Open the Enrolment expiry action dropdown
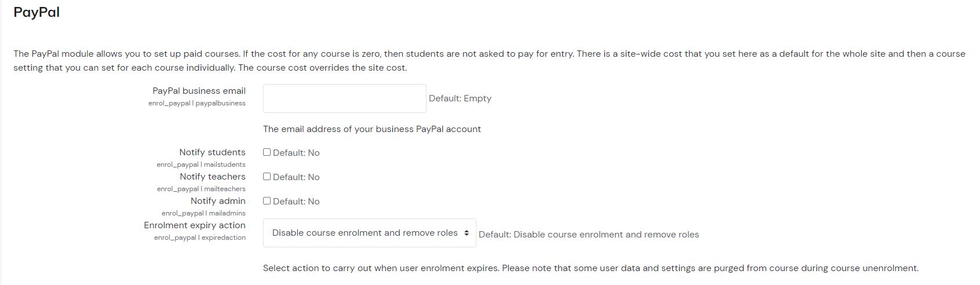The height and width of the screenshot is (285, 980). pyautogui.click(x=370, y=233)
